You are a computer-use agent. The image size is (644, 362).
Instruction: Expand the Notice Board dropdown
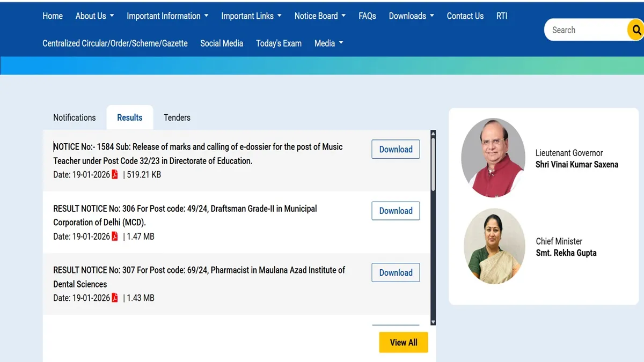pos(320,16)
